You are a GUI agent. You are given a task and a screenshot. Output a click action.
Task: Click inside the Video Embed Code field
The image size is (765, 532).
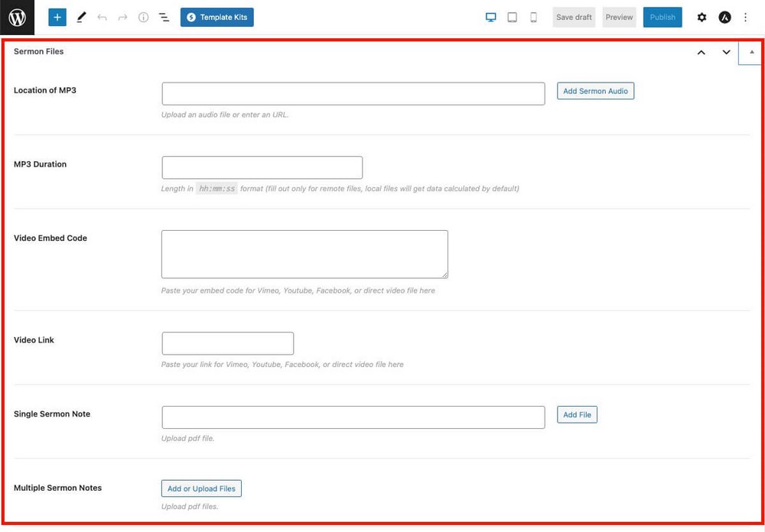point(304,253)
